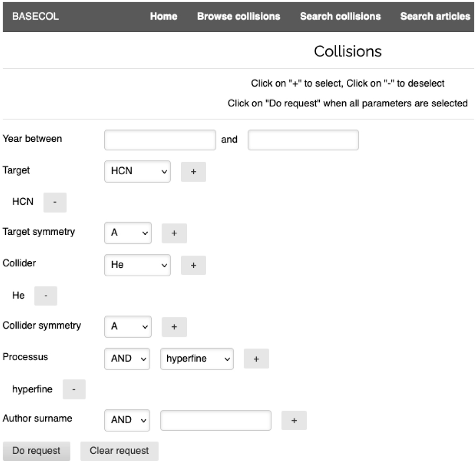Screen dimensions: 476x463
Task: Add the He collider with plus button
Action: 193,265
